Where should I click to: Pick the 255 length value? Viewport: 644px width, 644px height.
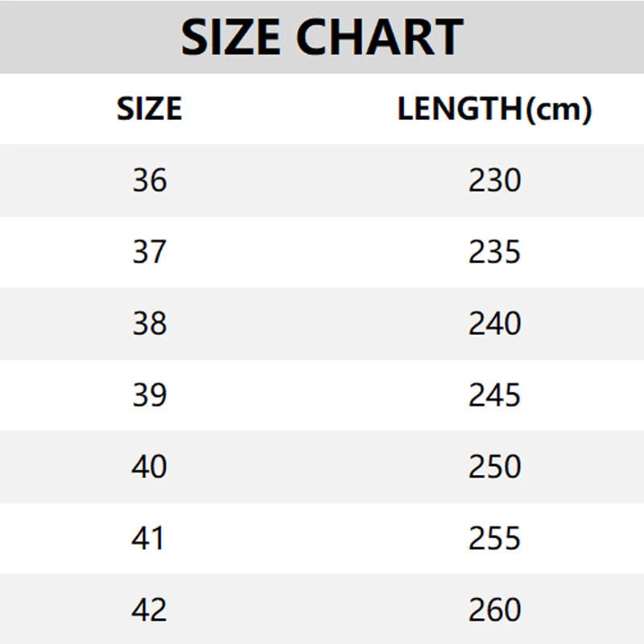pyautogui.click(x=494, y=538)
